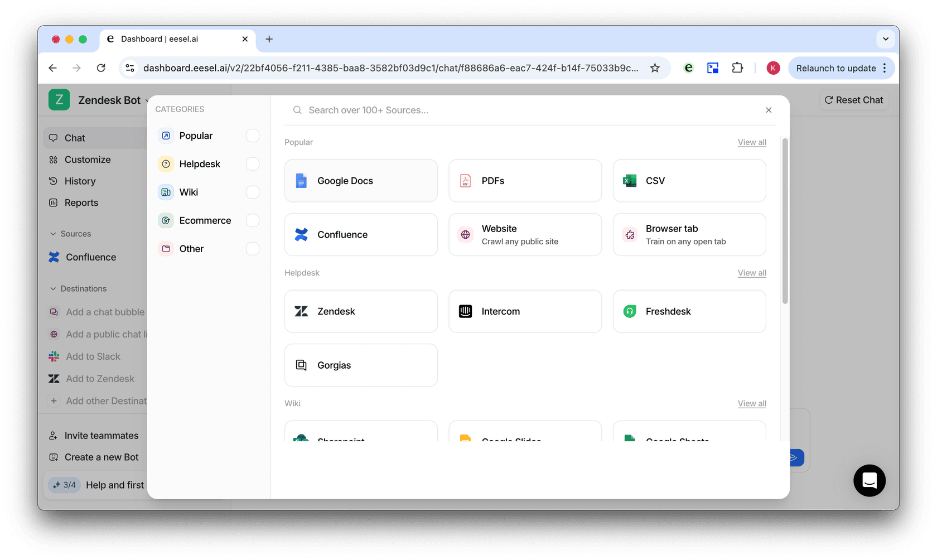Collapse the Destinations section chevron

(54, 288)
